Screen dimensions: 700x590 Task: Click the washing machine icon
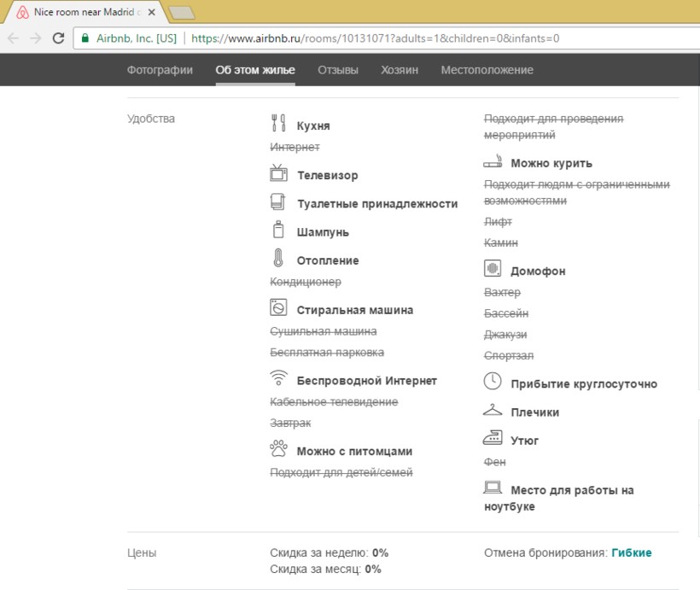coord(278,307)
